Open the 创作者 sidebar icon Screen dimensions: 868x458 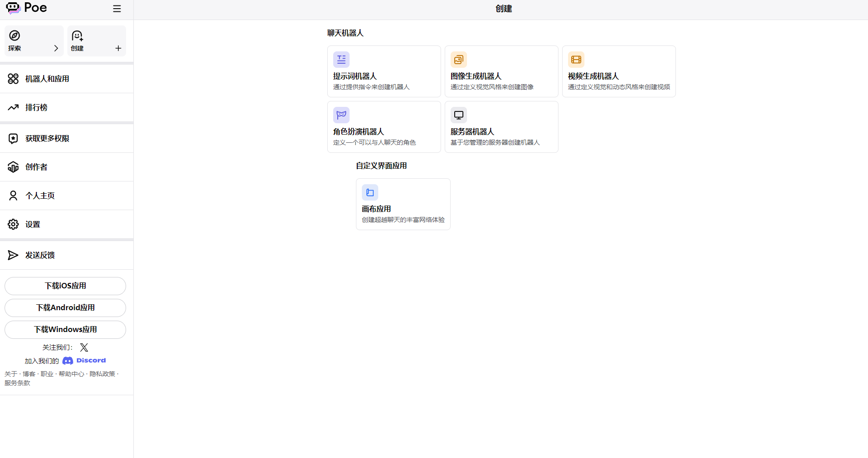point(13,166)
